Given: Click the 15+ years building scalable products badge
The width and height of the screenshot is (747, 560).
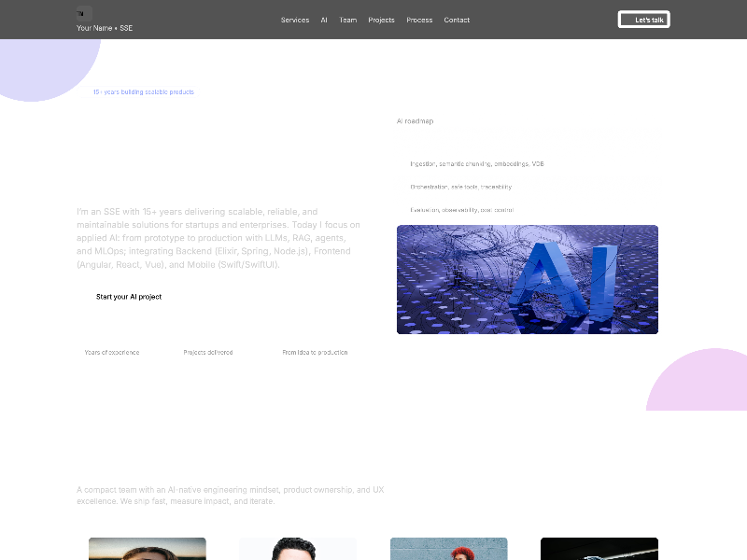Looking at the screenshot, I should tap(143, 92).
